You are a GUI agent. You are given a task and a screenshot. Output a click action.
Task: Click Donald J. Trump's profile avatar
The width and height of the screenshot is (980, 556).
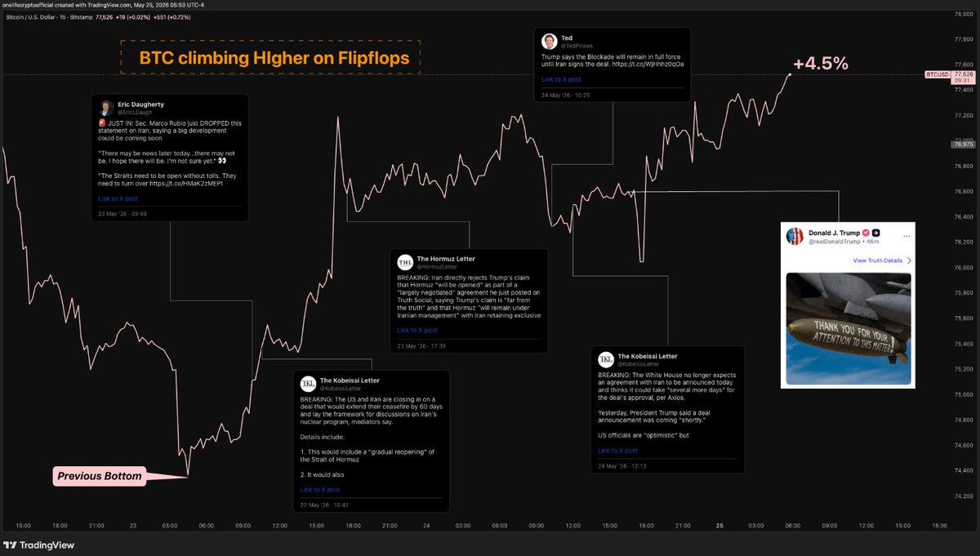tap(795, 237)
